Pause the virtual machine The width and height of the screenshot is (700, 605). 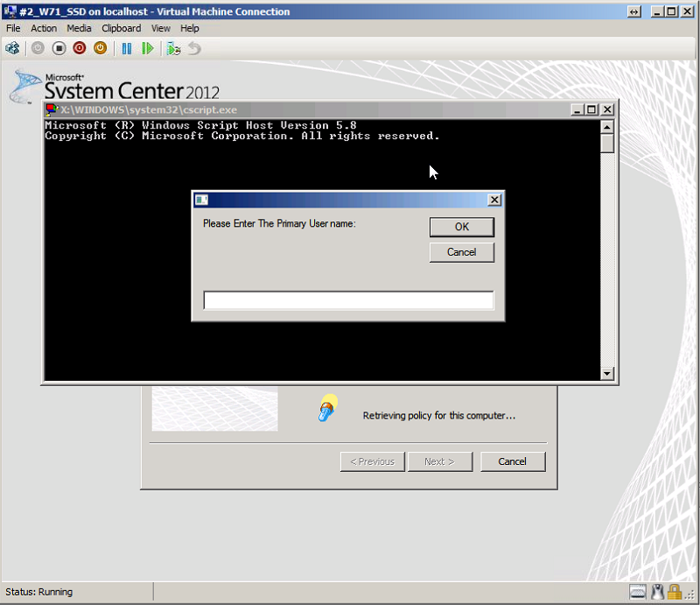(127, 48)
